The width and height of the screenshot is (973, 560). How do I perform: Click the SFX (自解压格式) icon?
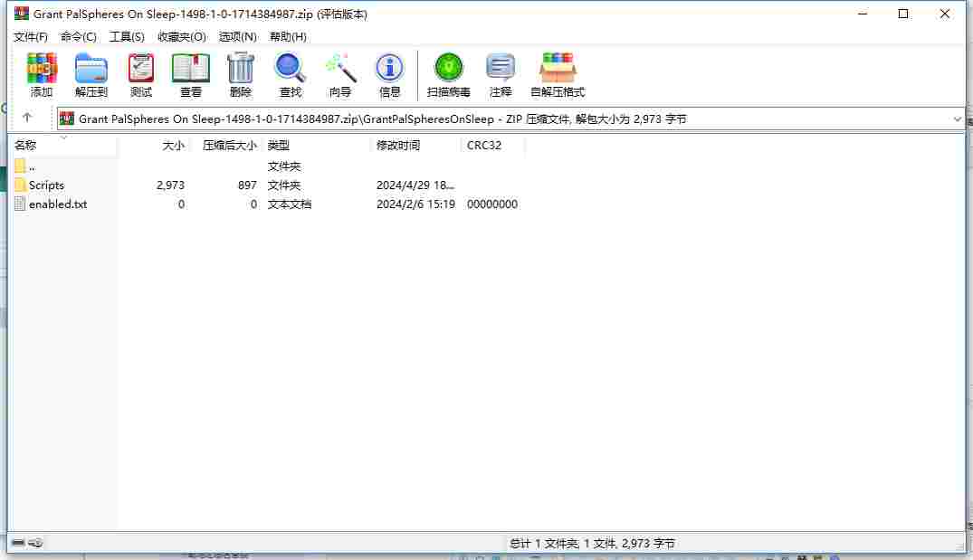[x=558, y=68]
